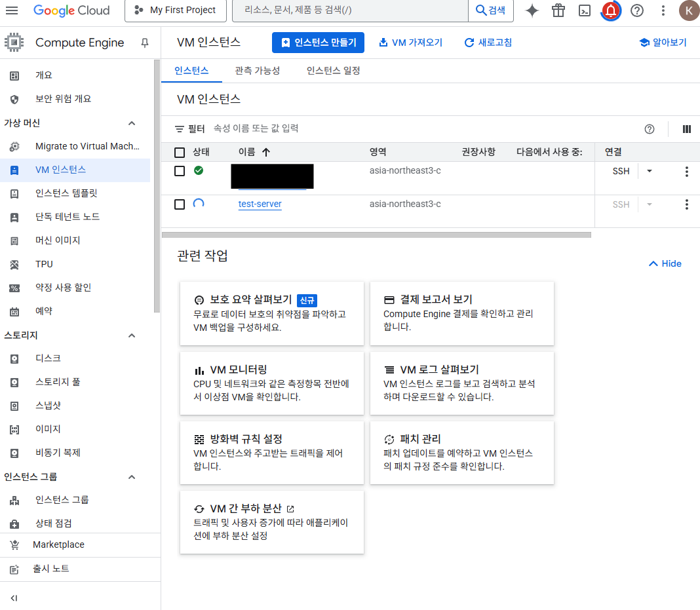Click the test-server loading spinner status
The height and width of the screenshot is (610, 700).
(x=199, y=204)
